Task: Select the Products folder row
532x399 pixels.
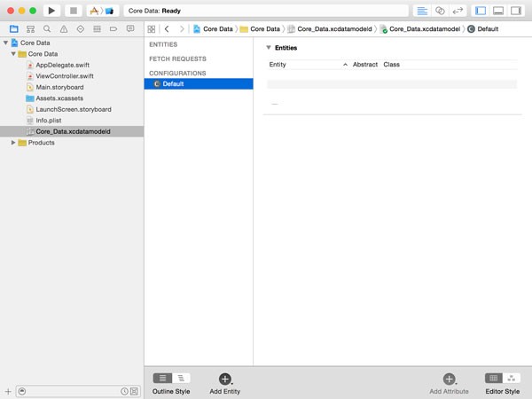Action: pos(72,143)
